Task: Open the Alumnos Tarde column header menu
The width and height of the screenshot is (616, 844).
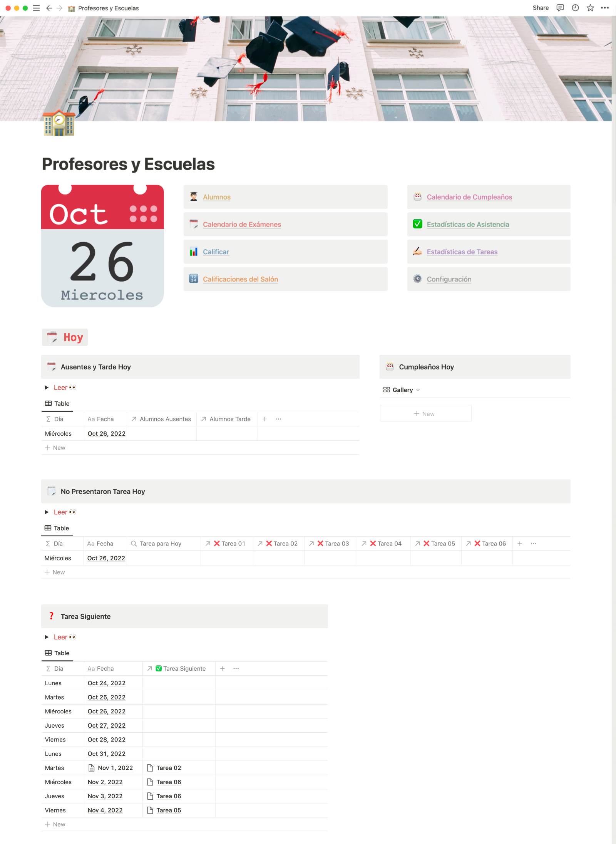Action: coord(227,419)
